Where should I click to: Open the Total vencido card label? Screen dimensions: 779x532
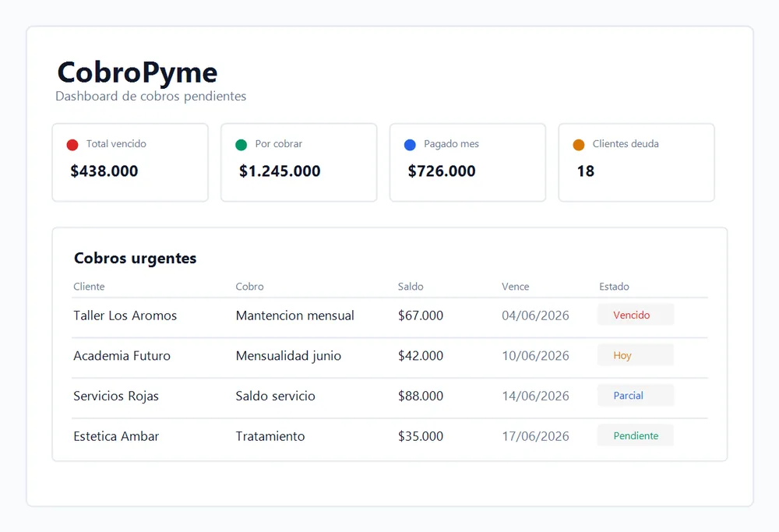coord(116,143)
